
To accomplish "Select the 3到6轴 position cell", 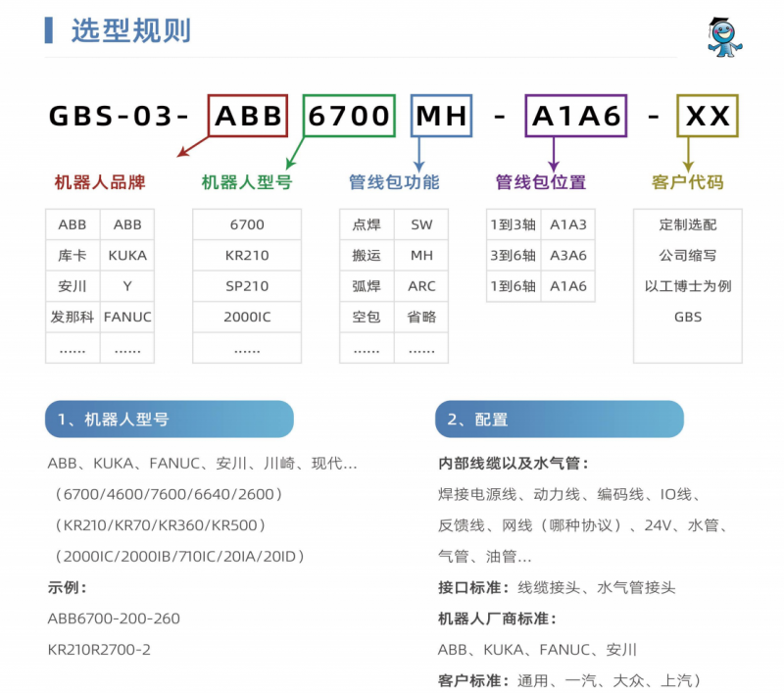I will (x=514, y=256).
